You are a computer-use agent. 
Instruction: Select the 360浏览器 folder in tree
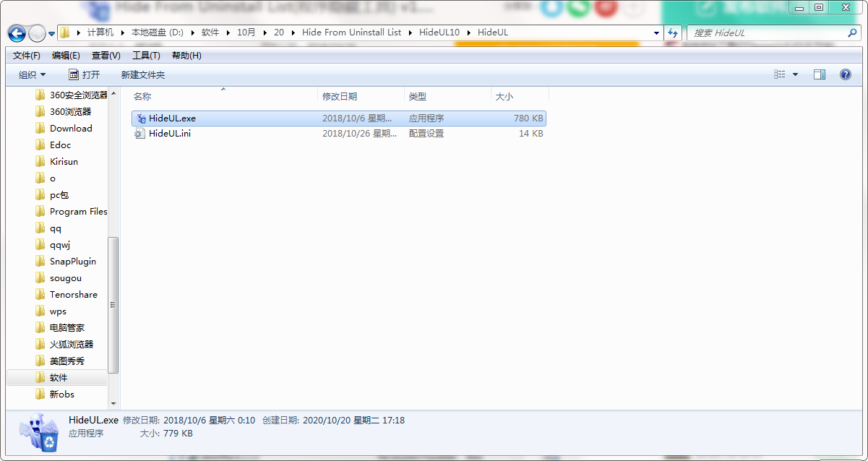[x=64, y=111]
